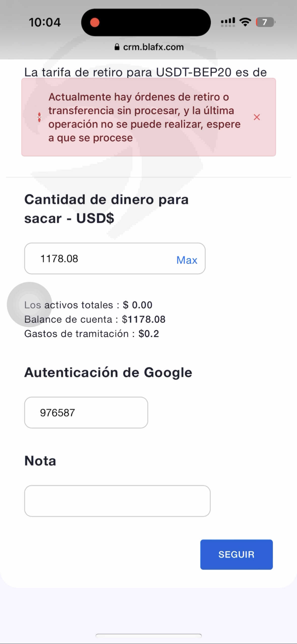
Task: Focus the Google authentication code field
Action: [x=86, y=412]
